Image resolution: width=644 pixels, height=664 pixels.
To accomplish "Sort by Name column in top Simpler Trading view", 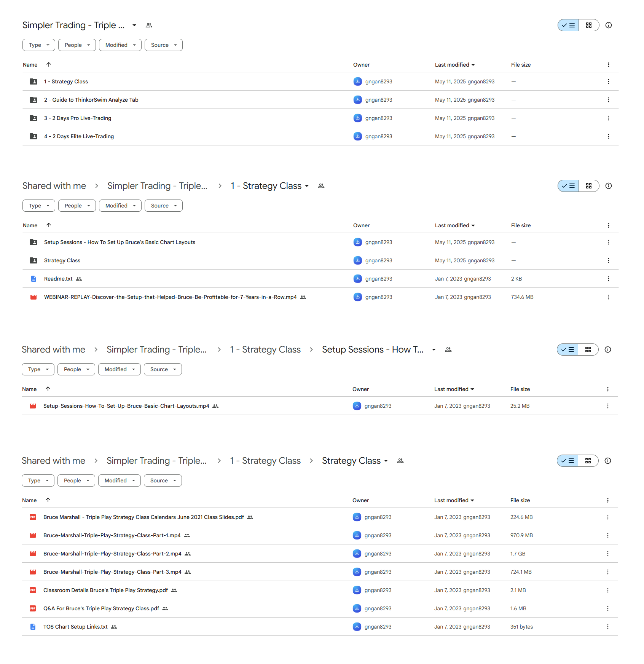I will [x=30, y=65].
